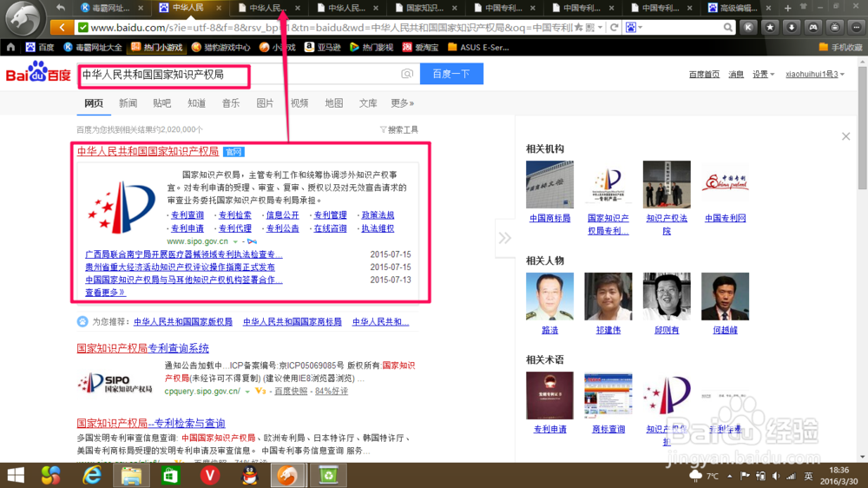Click the 政策法规 sublink
The height and width of the screenshot is (488, 868).
(x=378, y=215)
